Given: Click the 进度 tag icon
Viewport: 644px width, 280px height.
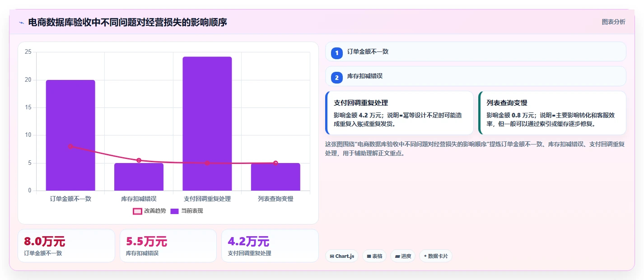Looking at the screenshot, I should click(x=397, y=256).
